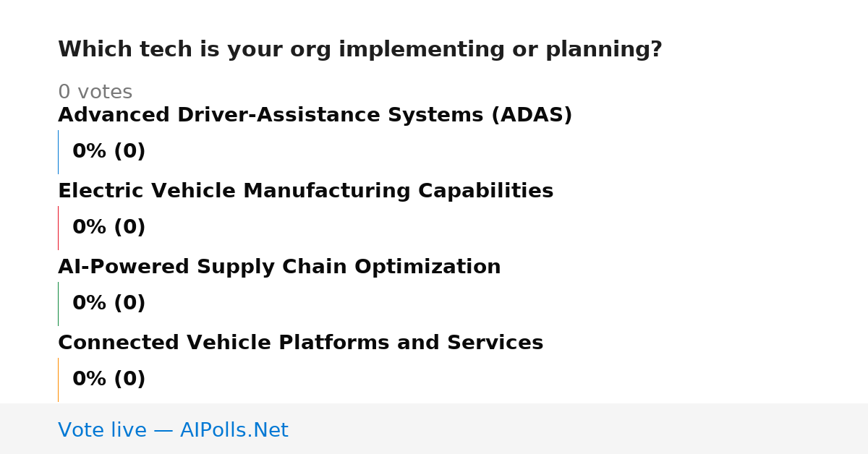
Task: Click the 0 votes total count
Action: coord(95,93)
